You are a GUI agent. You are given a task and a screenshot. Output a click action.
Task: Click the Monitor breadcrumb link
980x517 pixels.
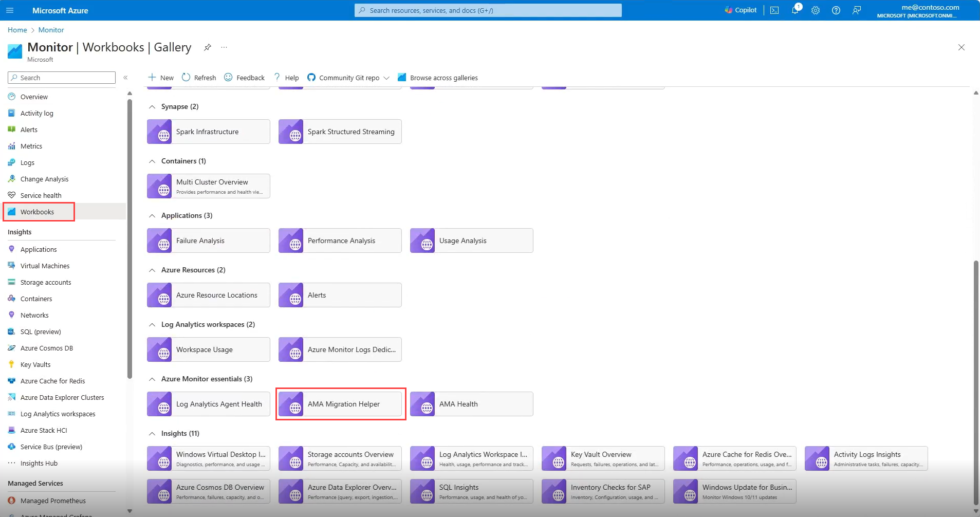[x=51, y=30]
